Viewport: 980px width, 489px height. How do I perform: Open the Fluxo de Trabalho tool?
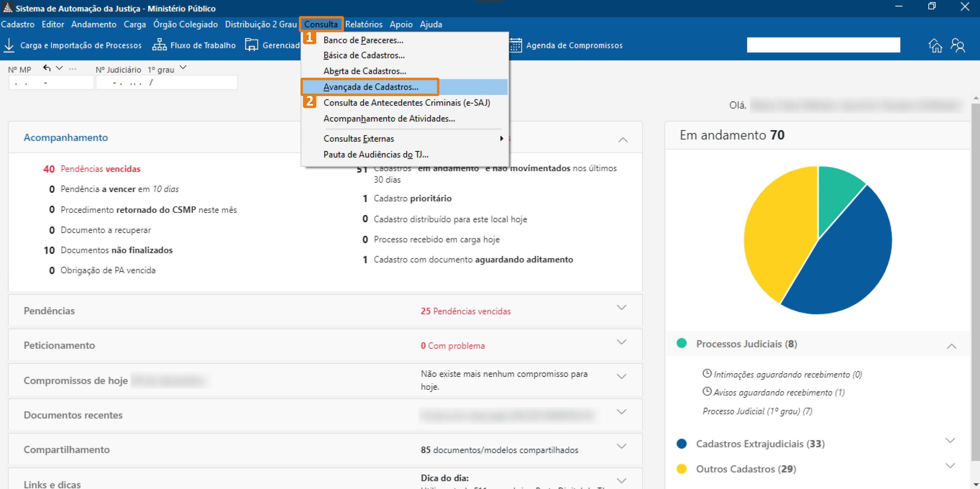(x=194, y=45)
